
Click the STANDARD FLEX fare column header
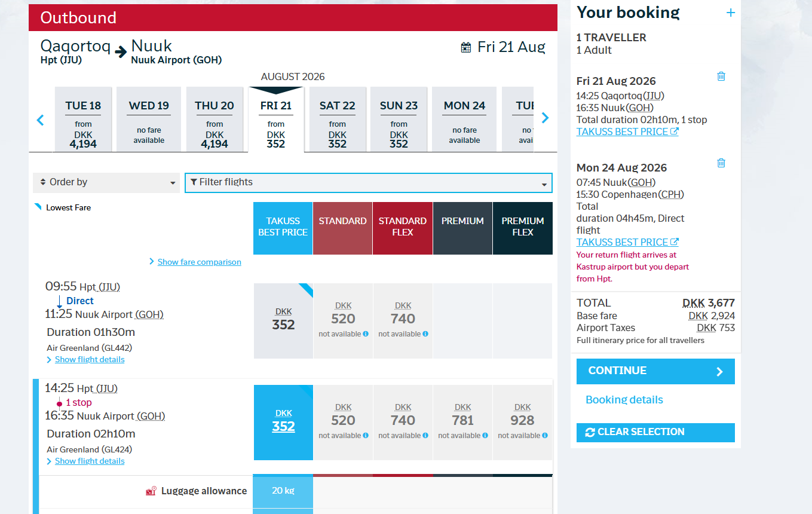pos(402,227)
